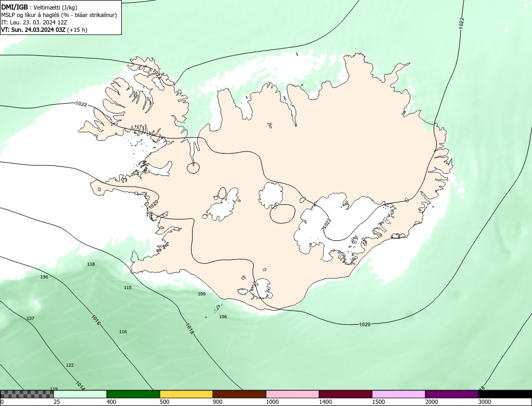Click the black legend swatch above 3000
This screenshot has height=406, width=532.
click(x=505, y=394)
